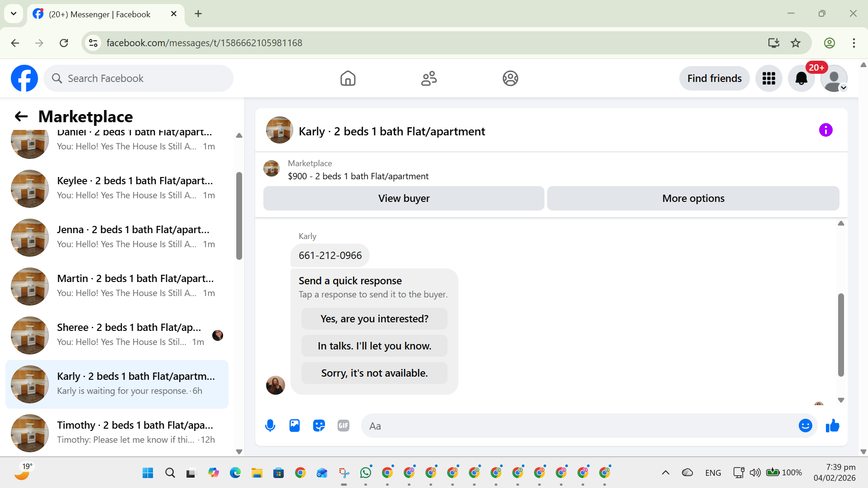Send quick response 'Sorry, it's not available.'
The width and height of the screenshot is (868, 488).
(x=374, y=373)
